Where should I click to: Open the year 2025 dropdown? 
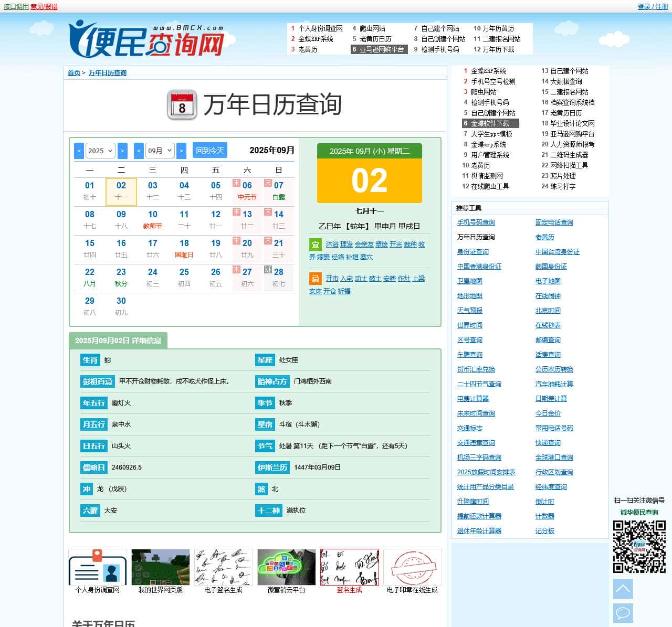(x=100, y=151)
